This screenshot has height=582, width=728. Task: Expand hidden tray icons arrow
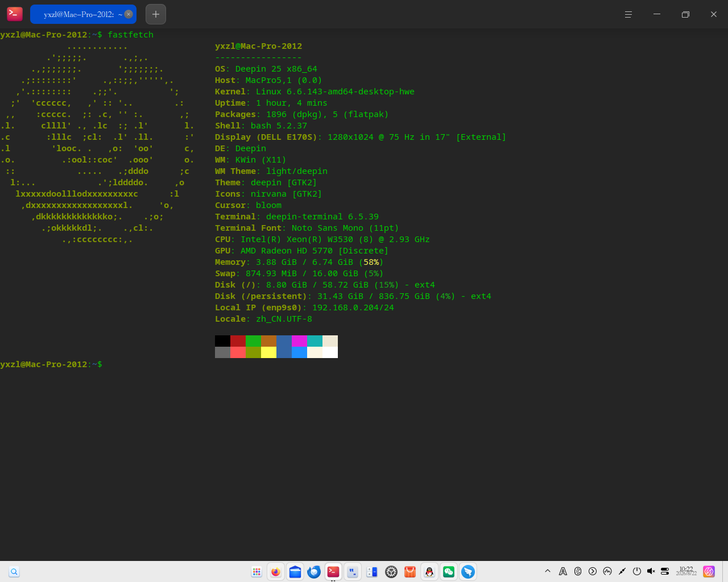click(x=548, y=571)
